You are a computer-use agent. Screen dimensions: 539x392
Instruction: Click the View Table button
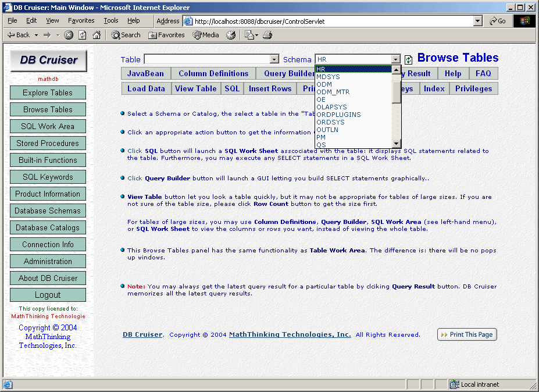195,89
